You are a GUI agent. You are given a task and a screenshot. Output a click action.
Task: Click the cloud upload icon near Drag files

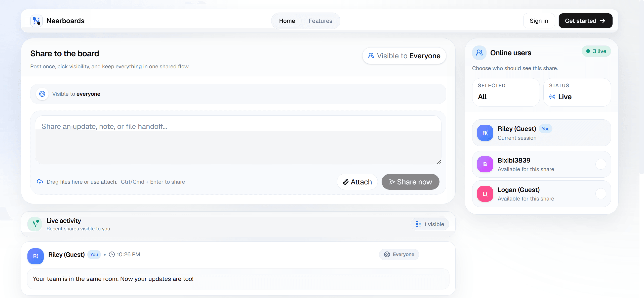click(40, 182)
